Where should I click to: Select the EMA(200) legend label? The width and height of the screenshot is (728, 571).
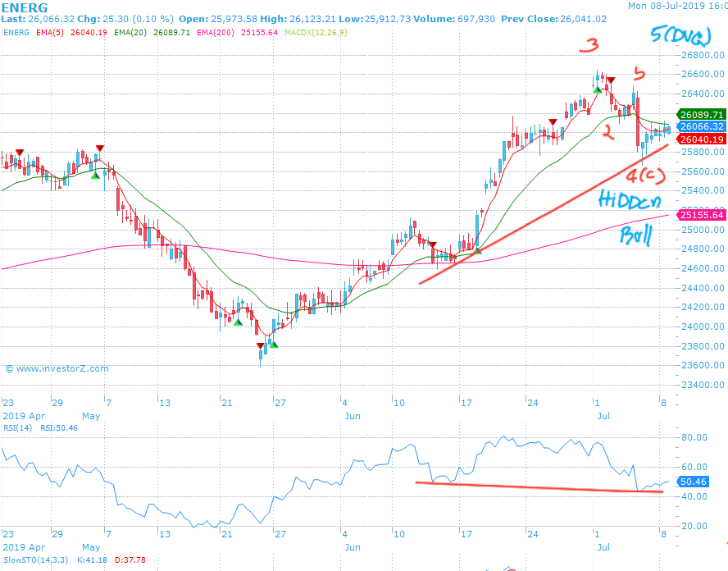[x=216, y=33]
